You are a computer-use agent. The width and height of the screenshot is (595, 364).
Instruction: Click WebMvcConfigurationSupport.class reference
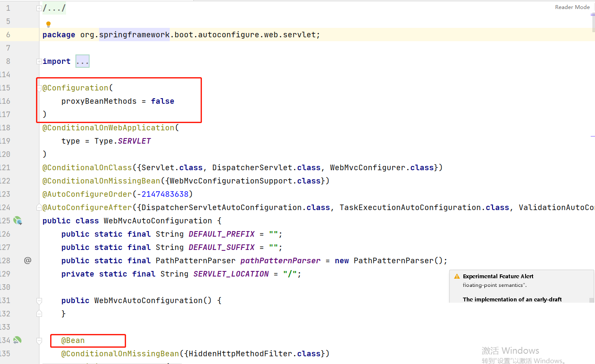(x=245, y=181)
